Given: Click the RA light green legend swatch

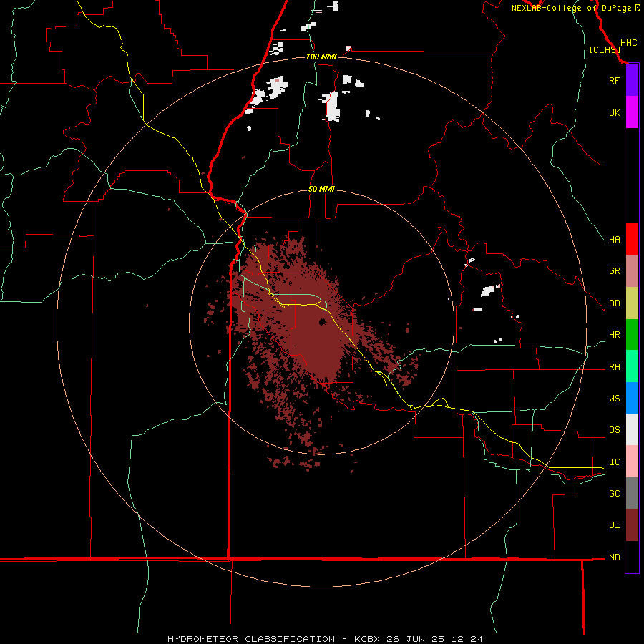Looking at the screenshot, I should 632,366.
